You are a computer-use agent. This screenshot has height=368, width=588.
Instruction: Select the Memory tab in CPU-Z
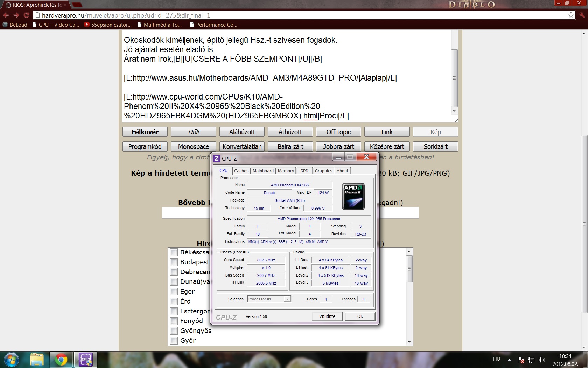coord(286,171)
